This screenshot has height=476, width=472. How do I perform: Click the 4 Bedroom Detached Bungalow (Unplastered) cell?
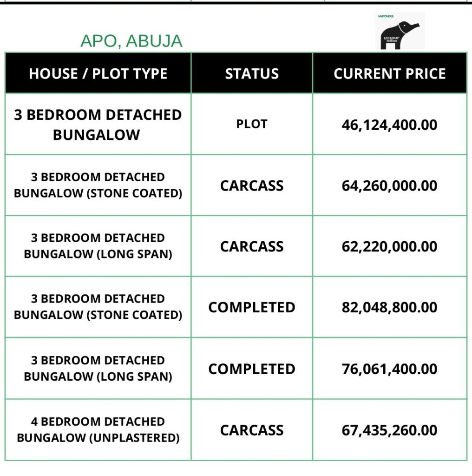point(98,430)
